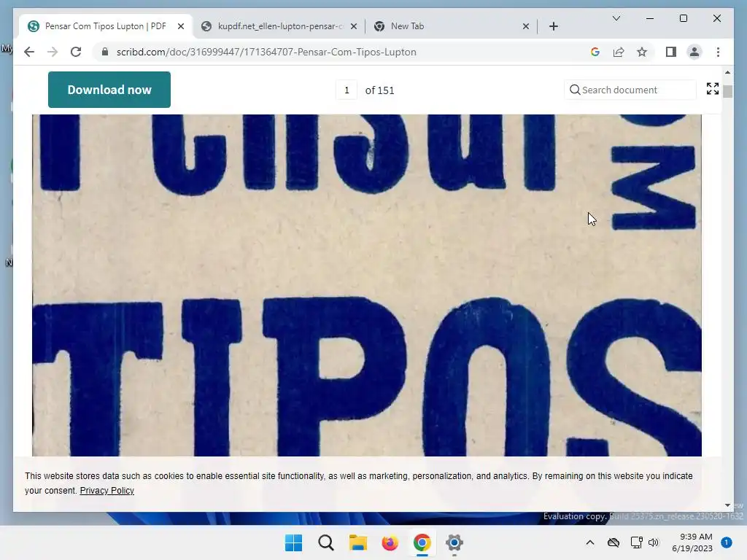Click the browser back arrow
The width and height of the screenshot is (747, 560).
[x=29, y=52]
